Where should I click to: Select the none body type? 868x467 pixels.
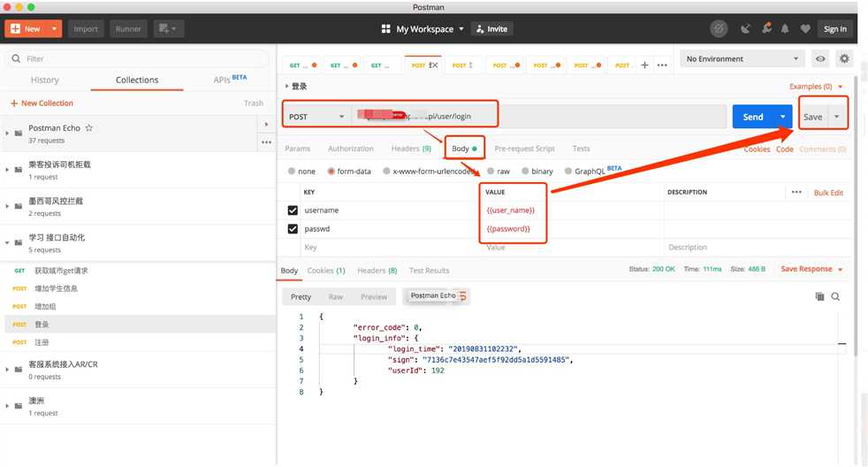291,172
